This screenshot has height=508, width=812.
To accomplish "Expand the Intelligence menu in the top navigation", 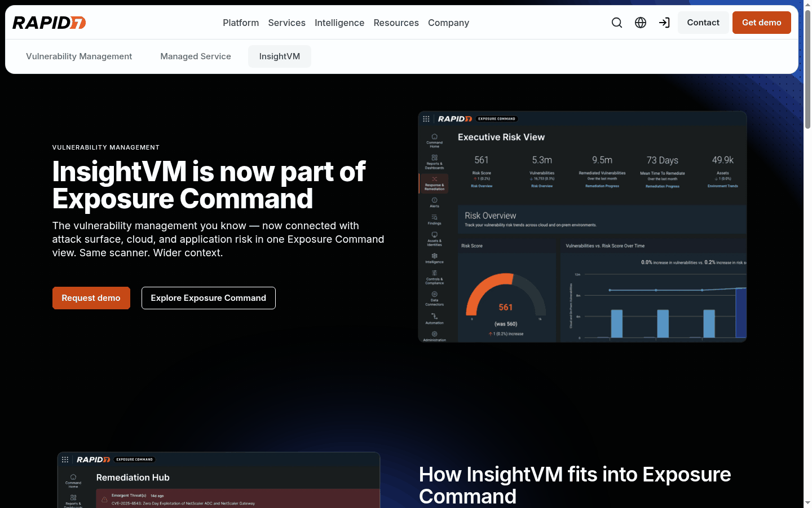I will tap(339, 23).
